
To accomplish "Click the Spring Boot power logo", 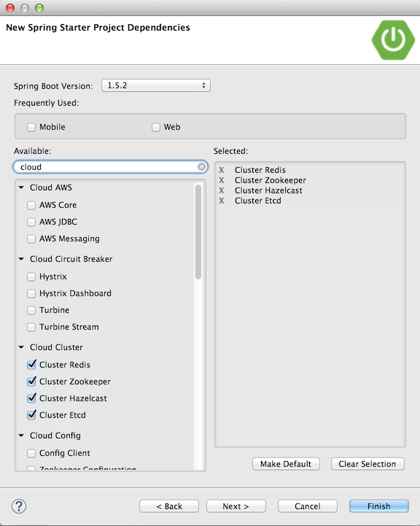I will pyautogui.click(x=393, y=40).
